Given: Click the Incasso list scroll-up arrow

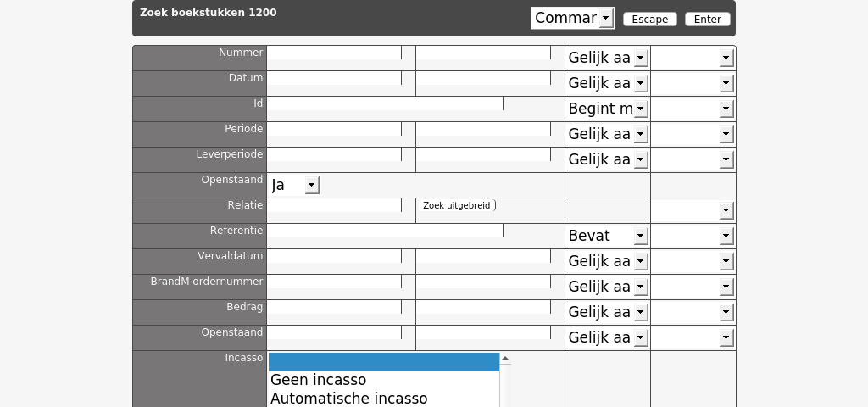Looking at the screenshot, I should tap(505, 359).
